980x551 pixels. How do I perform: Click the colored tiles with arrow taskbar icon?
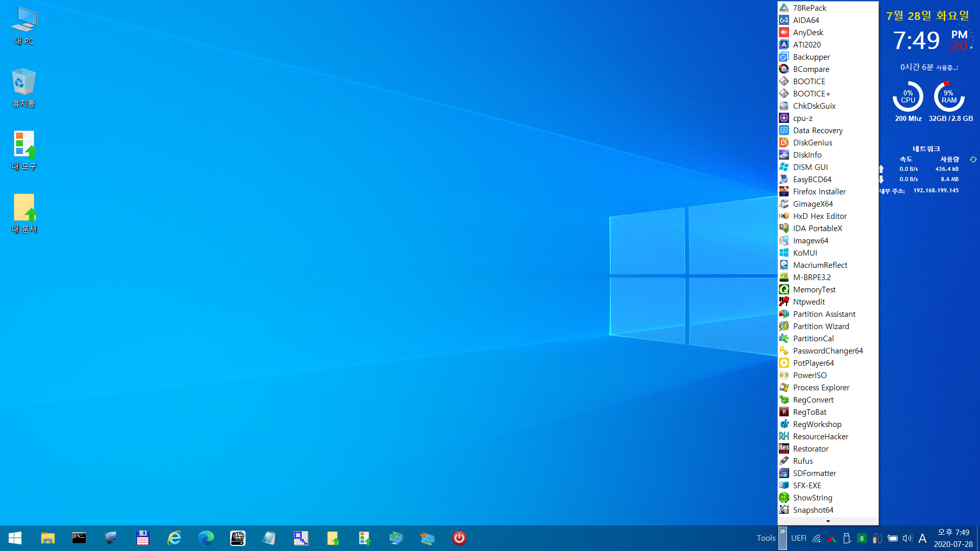(364, 538)
